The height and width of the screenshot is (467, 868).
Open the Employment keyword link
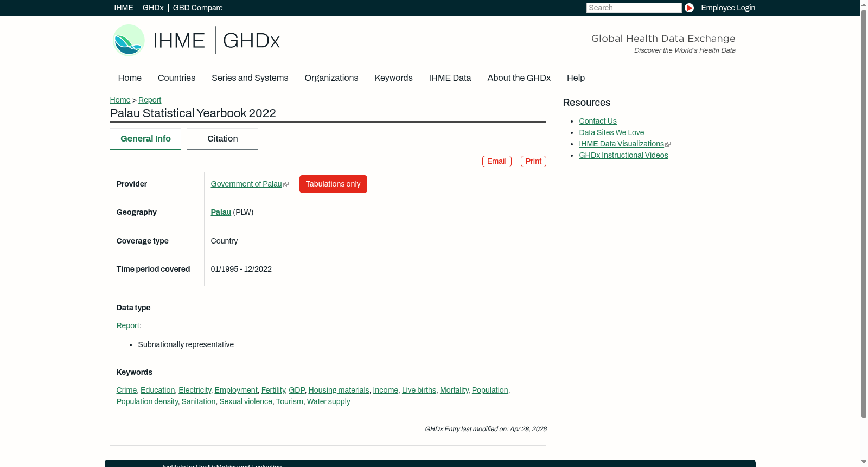[x=236, y=391]
